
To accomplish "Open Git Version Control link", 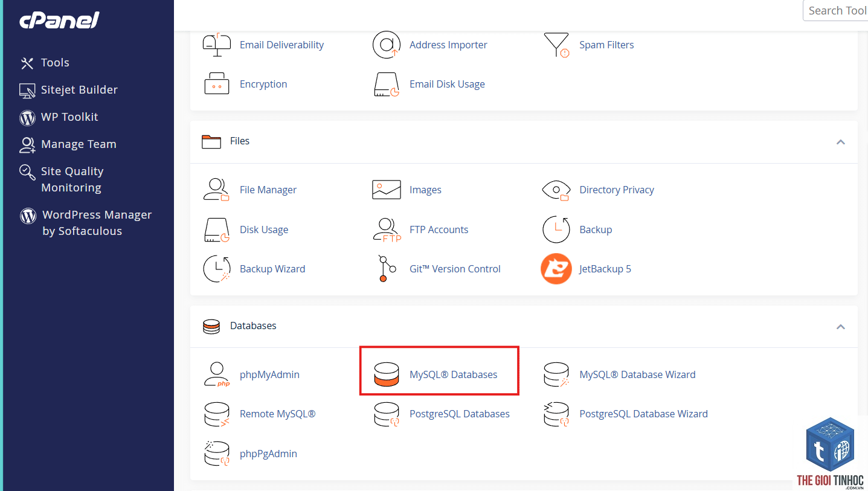I will 455,269.
